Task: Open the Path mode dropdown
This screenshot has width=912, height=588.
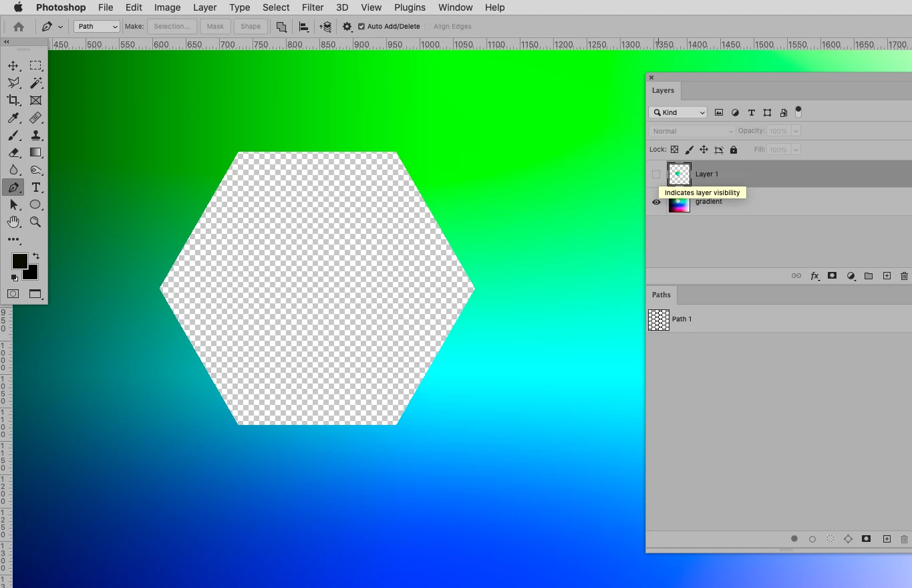Action: pos(97,27)
